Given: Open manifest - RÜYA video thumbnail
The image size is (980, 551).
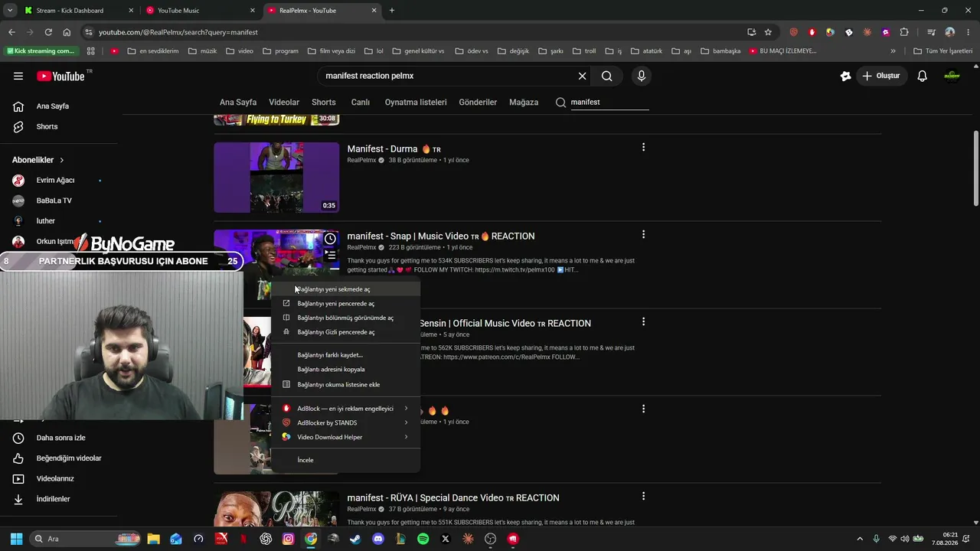Looking at the screenshot, I should [276, 509].
